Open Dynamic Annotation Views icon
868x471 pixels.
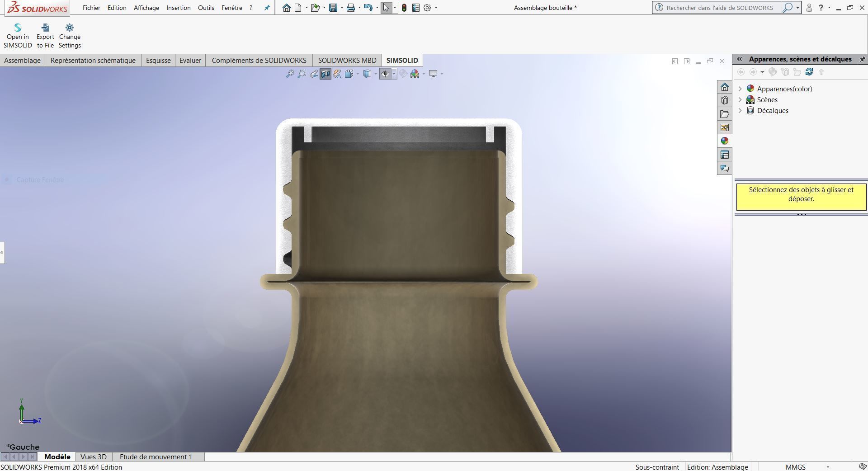[337, 74]
